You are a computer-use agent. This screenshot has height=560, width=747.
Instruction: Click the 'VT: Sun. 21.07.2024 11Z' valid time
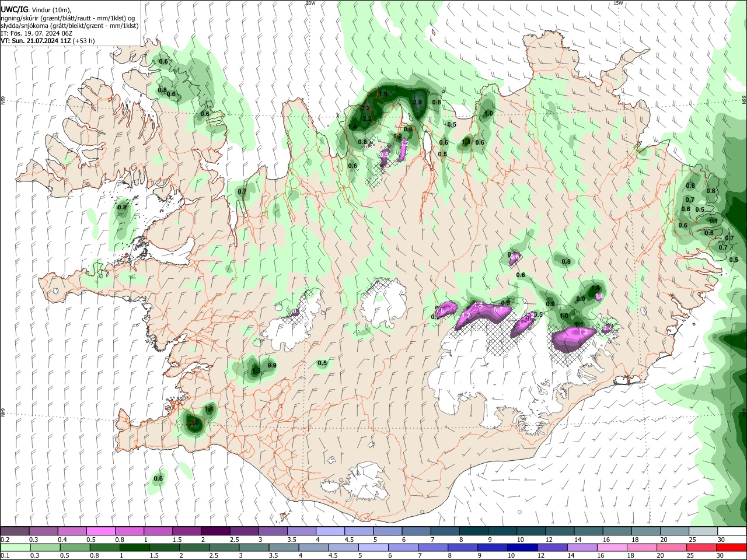click(36, 41)
